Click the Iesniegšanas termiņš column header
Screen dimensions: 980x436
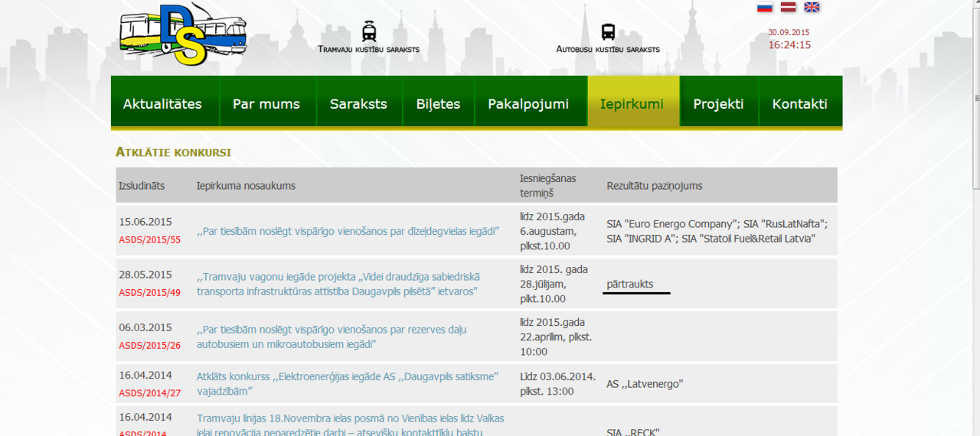click(x=548, y=186)
